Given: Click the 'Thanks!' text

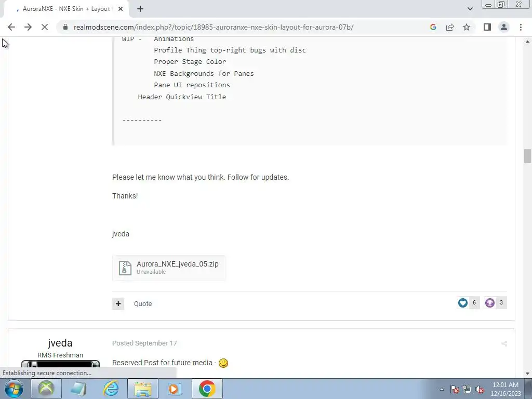Looking at the screenshot, I should 125,196.
